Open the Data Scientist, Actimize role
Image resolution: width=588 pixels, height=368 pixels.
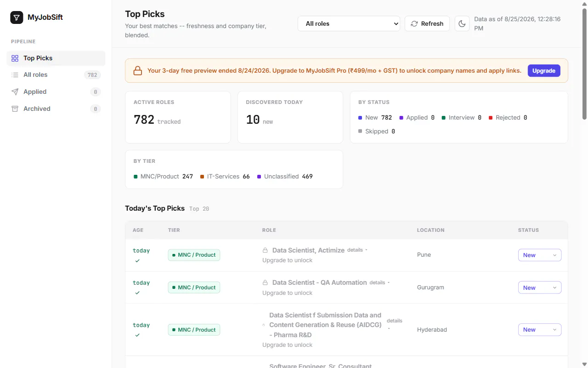(x=308, y=250)
